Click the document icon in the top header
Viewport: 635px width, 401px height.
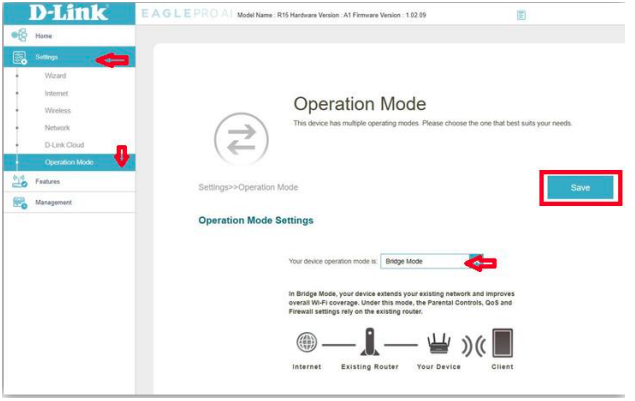(521, 15)
